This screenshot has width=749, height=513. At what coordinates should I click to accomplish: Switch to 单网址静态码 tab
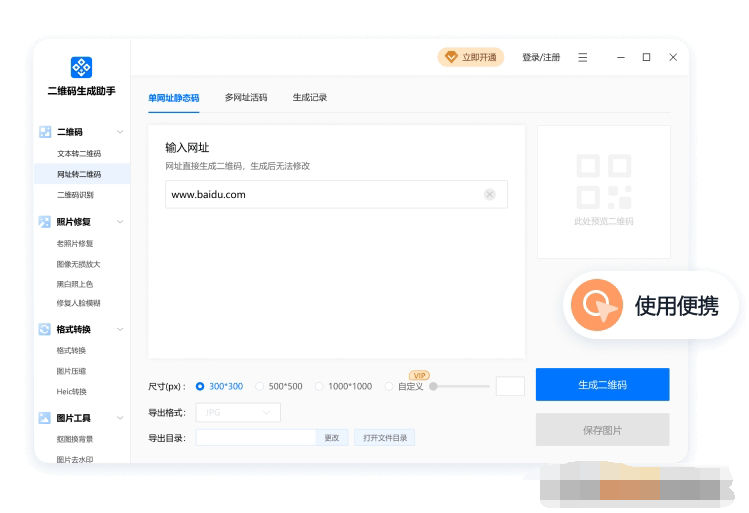pyautogui.click(x=173, y=98)
